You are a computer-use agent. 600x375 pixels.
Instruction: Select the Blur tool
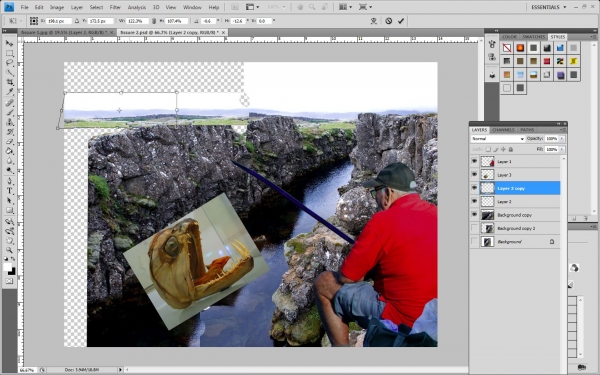click(9, 161)
